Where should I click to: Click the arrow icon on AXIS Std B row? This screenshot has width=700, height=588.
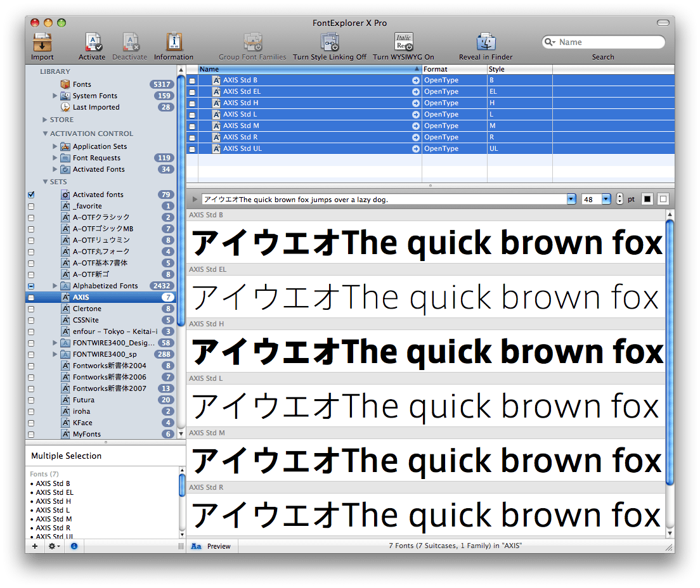click(416, 80)
